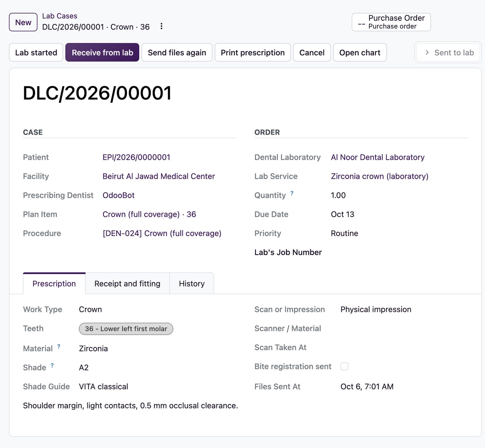Click the Quantity value 1.00
485x448 pixels.
[338, 195]
